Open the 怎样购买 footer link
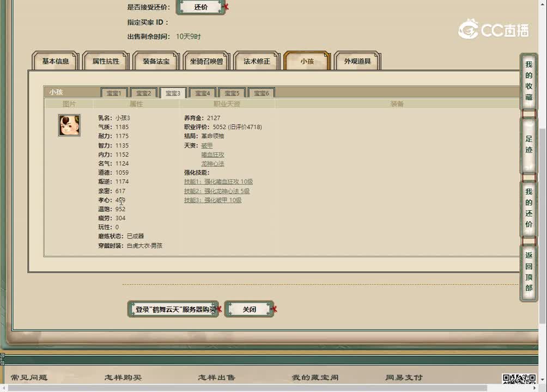The image size is (547, 392). (x=123, y=377)
